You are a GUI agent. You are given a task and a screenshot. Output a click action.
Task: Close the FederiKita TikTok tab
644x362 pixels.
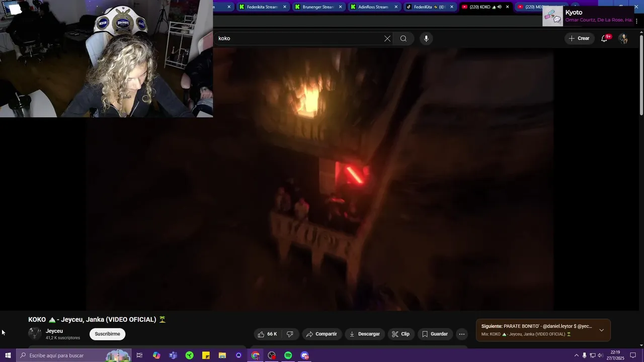452,7
